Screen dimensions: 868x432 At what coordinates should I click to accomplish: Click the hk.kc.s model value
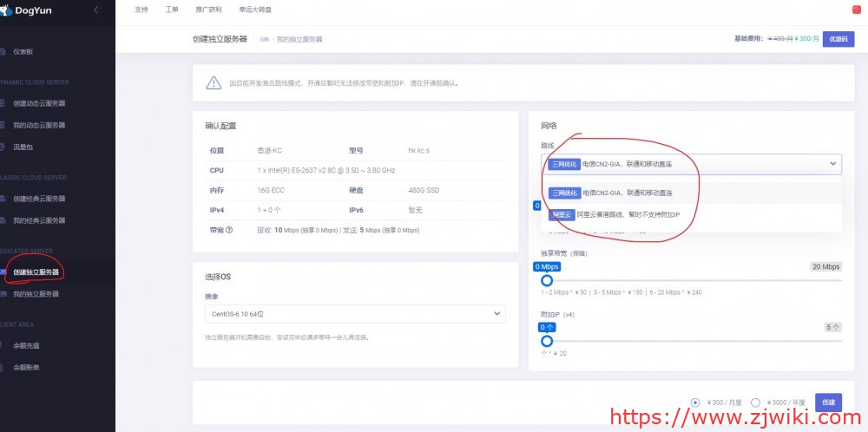point(418,150)
